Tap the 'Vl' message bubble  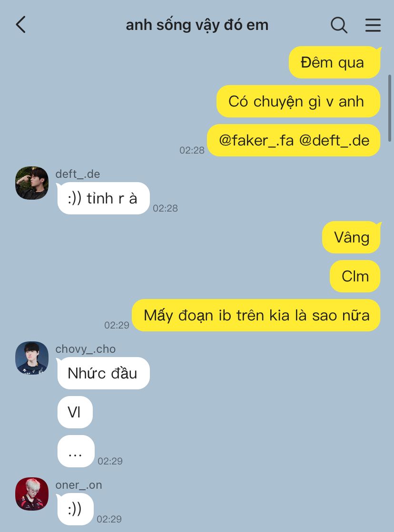tap(75, 412)
